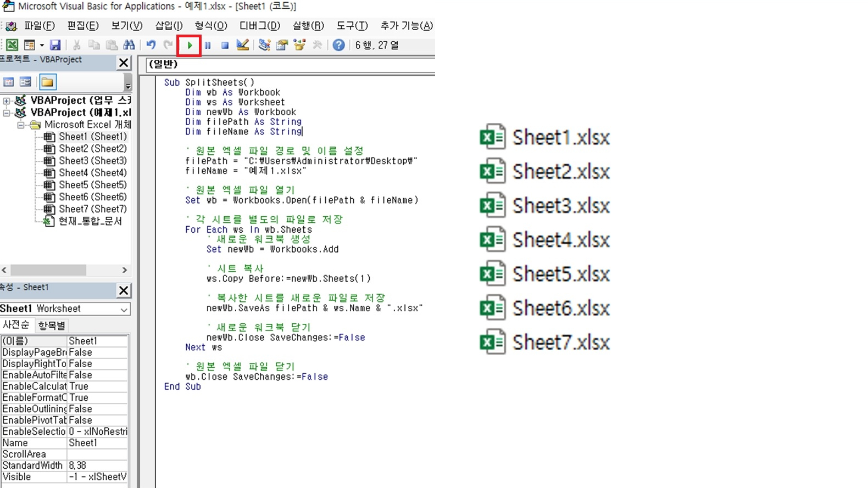
Task: Open Find with the binoculars icon
Action: pos(129,45)
